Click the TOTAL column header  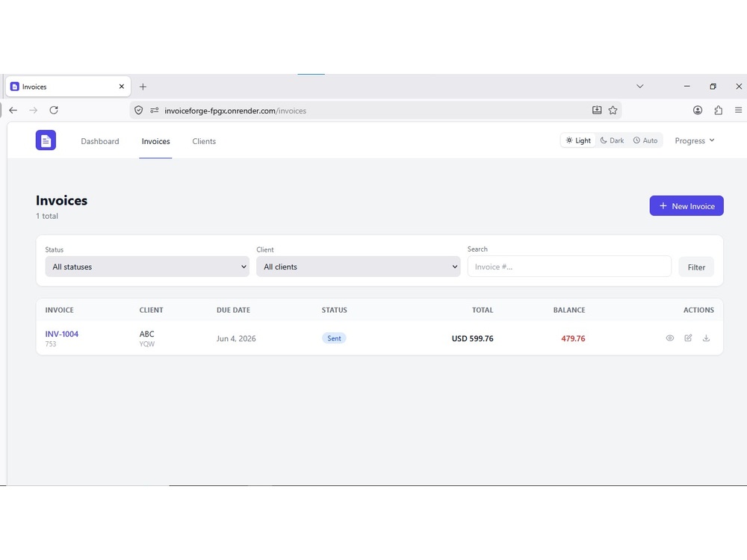pyautogui.click(x=483, y=310)
